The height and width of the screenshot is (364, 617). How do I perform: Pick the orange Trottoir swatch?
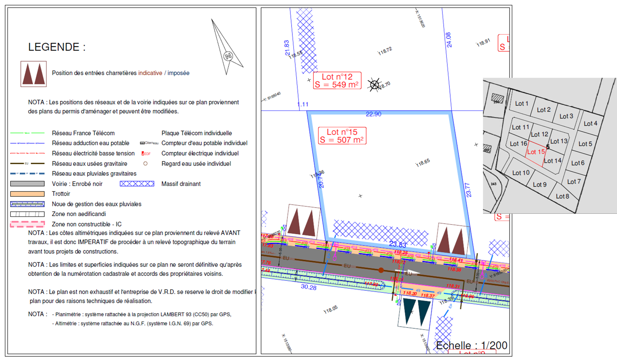coord(27,194)
